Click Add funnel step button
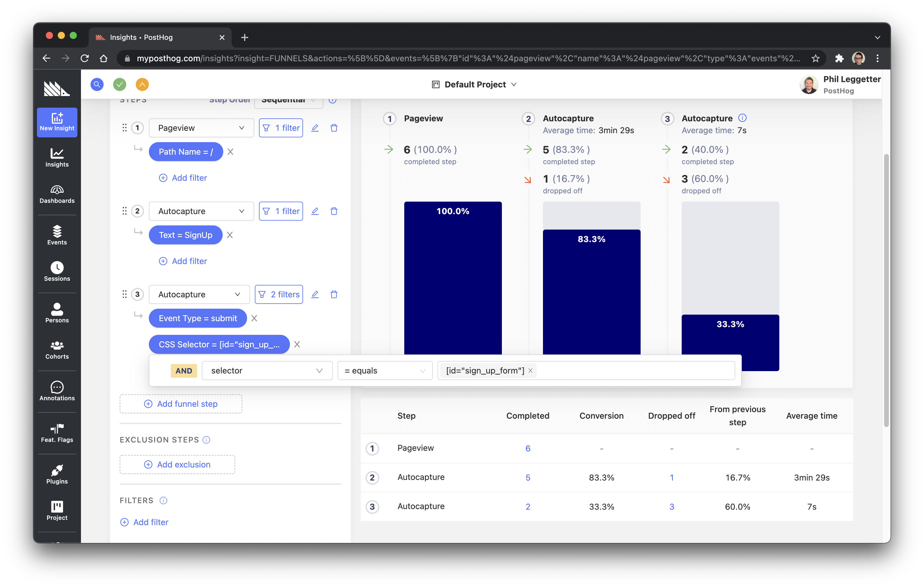This screenshot has height=587, width=924. (x=181, y=404)
